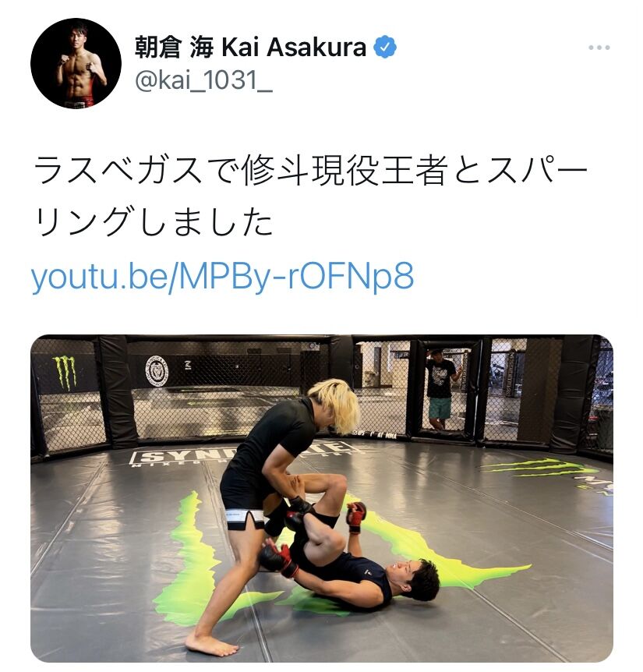Click the English name Kai Asakura
Viewport: 643px width, 672px height.
(293, 47)
